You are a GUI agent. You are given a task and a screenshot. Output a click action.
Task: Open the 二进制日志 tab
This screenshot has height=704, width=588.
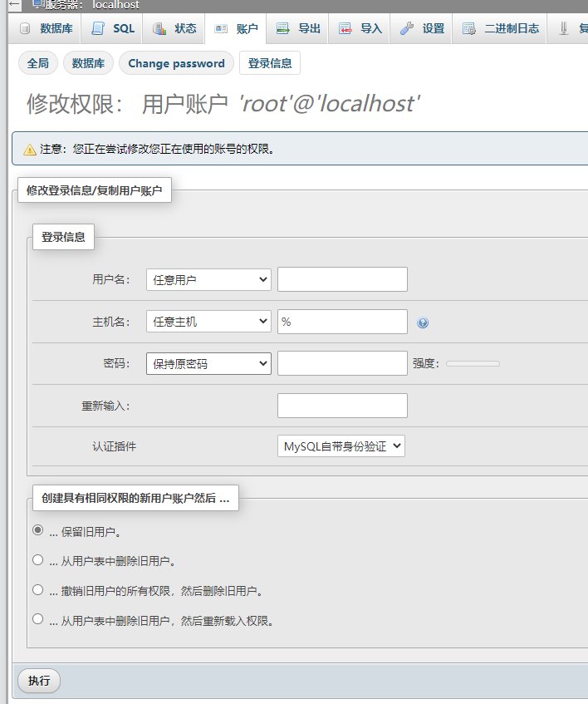click(x=500, y=29)
